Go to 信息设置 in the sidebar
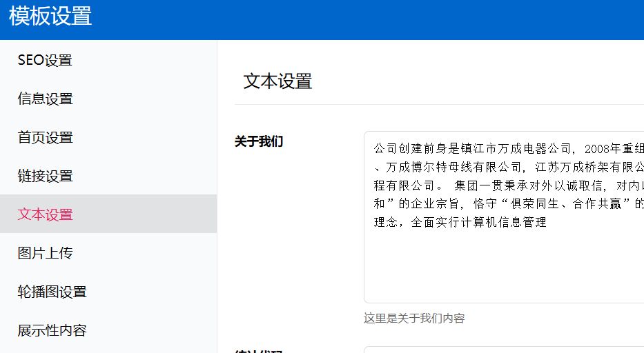 (45, 99)
